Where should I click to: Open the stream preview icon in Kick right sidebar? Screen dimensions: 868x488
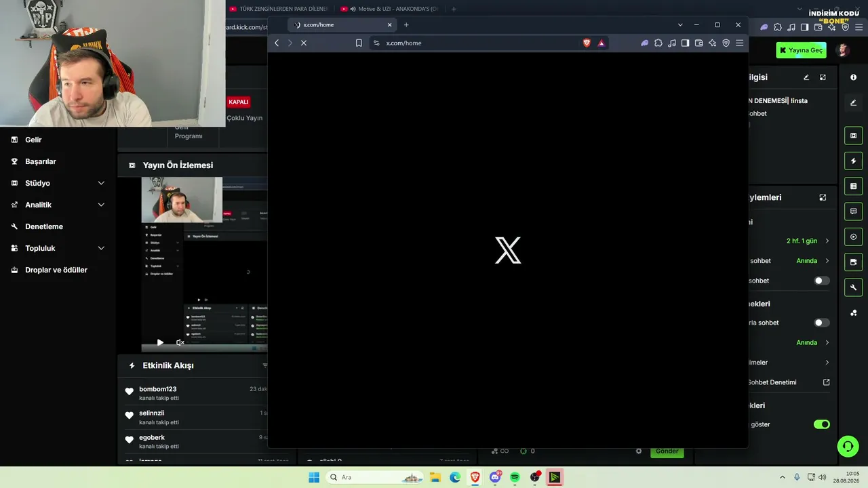853,136
